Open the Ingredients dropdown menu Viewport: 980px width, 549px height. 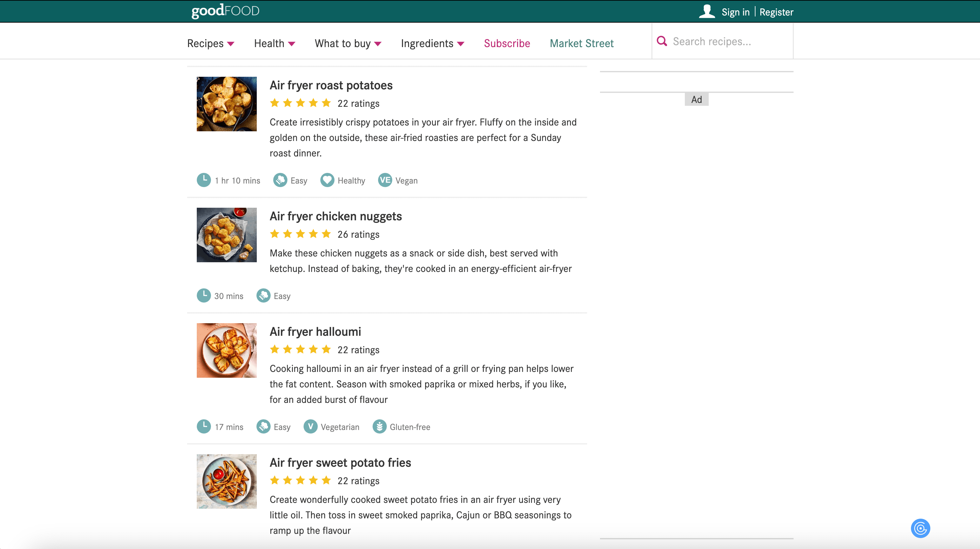coord(432,43)
